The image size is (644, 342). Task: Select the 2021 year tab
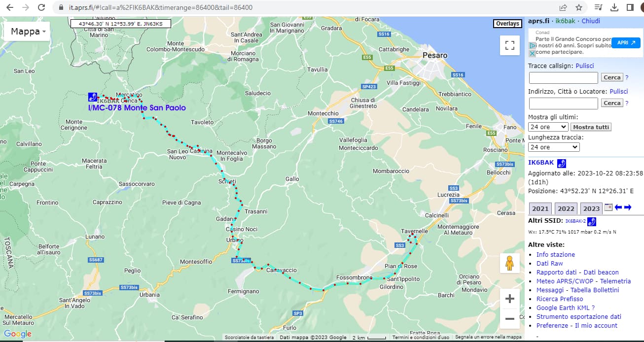coord(540,208)
